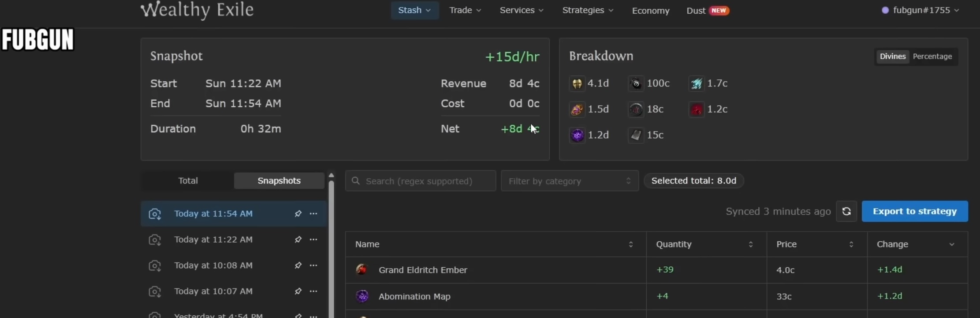Click the Grand Eldritch Ember row name

coord(423,270)
